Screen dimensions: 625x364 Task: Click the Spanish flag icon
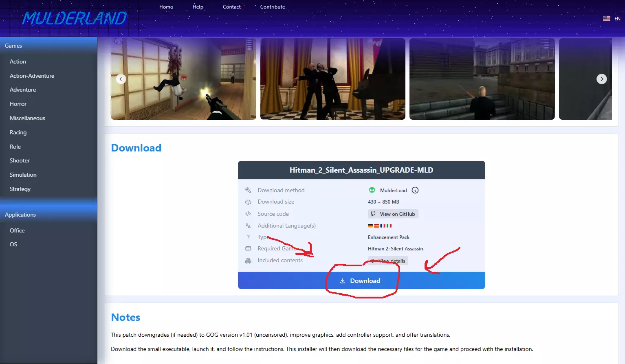click(376, 226)
